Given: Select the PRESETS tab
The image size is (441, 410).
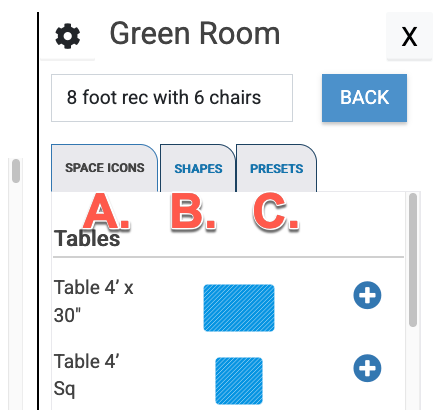Looking at the screenshot, I should click(x=276, y=168).
